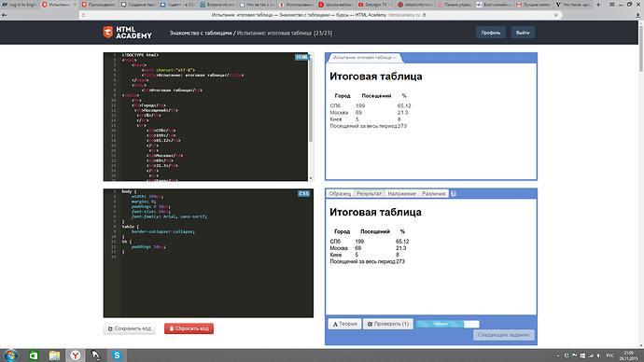Switch to the Создание browser tab
Screen dimensions: 644x362
[137, 5]
